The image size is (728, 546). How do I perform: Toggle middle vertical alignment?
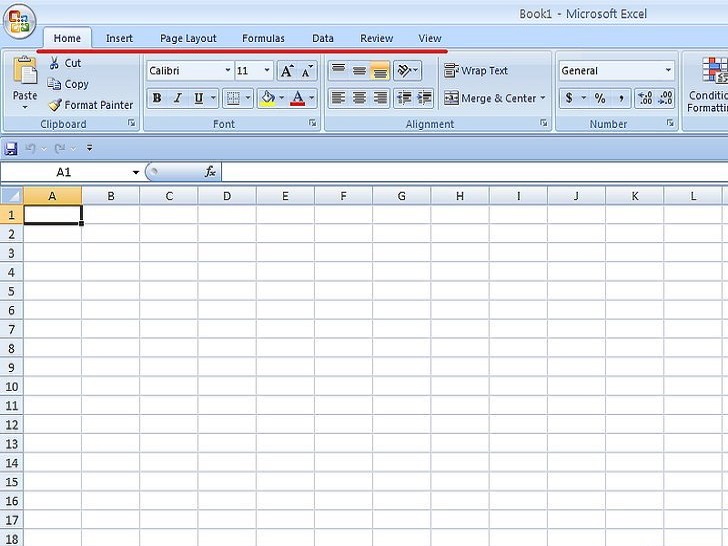pyautogui.click(x=359, y=71)
